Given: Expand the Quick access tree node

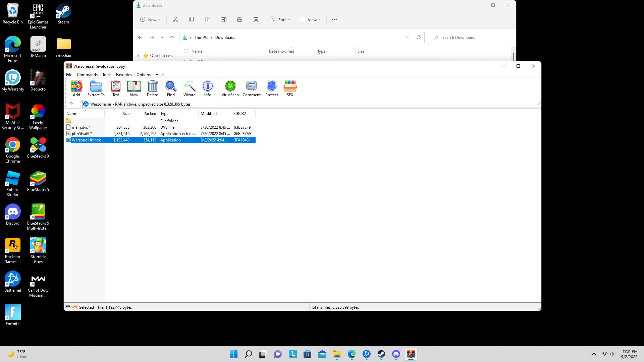Looking at the screenshot, I should pyautogui.click(x=138, y=56).
